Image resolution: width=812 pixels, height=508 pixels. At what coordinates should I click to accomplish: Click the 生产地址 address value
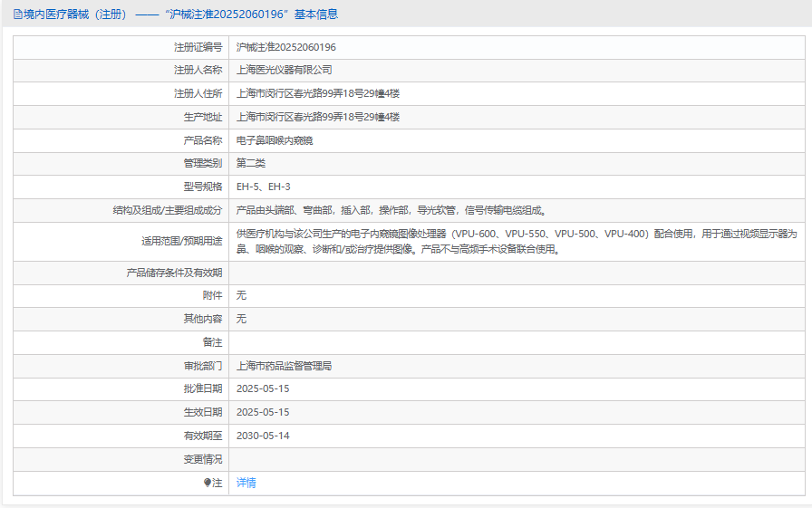coord(318,117)
